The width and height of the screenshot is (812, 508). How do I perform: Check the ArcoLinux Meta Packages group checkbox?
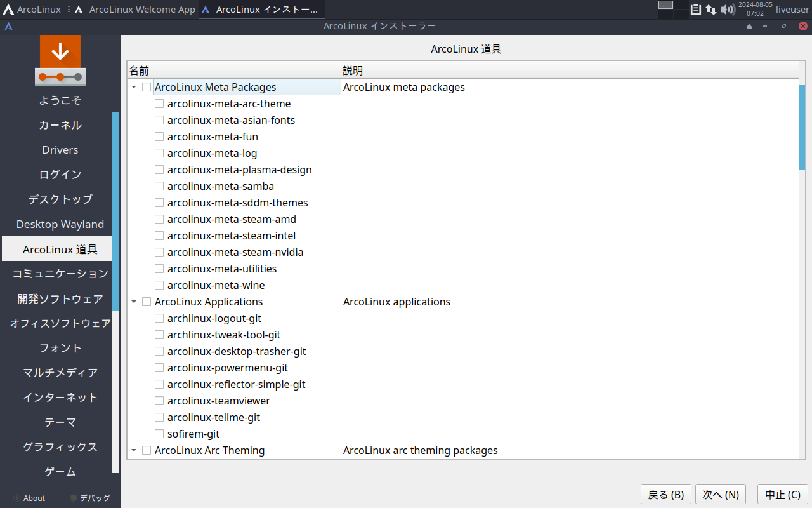tap(147, 87)
